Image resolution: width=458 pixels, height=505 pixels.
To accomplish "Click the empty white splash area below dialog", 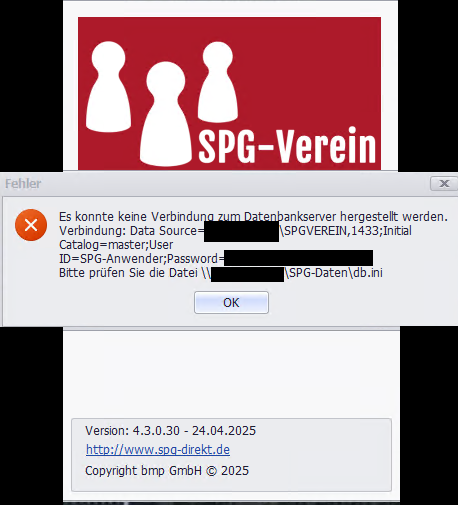I will [231, 372].
